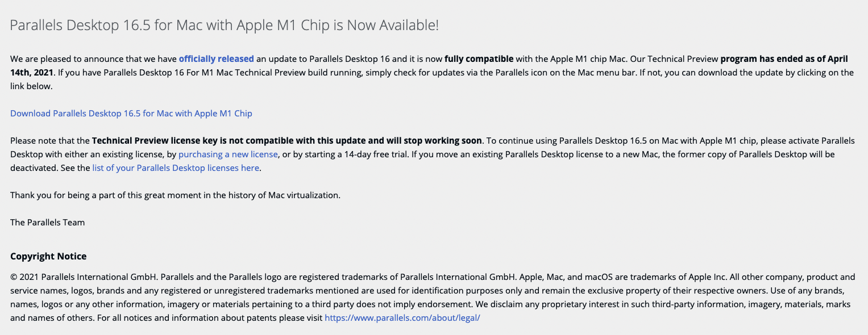Screen dimensions: 868x335
Task: Click the 'Please note that the' sentence start
Action: (50, 140)
